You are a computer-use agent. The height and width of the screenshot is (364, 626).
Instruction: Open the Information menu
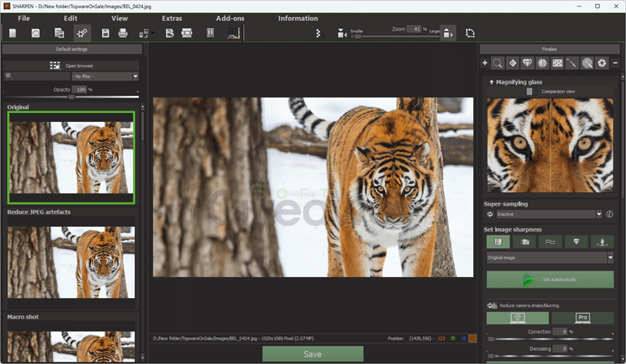coord(298,19)
